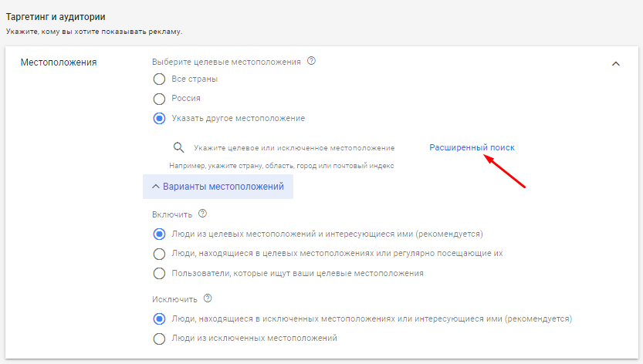The width and height of the screenshot is (643, 364).
Task: Collapse the 'Местоположения' section chevron
Action: tap(615, 63)
